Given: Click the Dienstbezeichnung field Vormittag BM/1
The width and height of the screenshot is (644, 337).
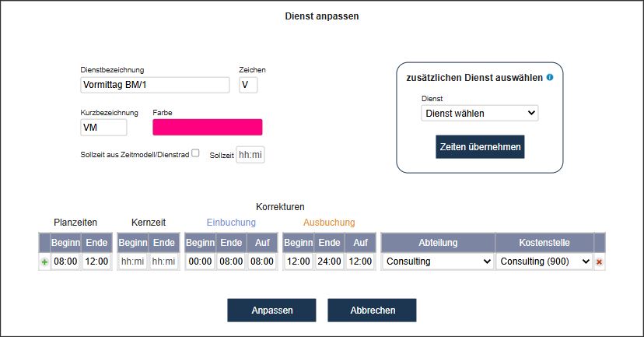Looking at the screenshot, I should tap(155, 85).
